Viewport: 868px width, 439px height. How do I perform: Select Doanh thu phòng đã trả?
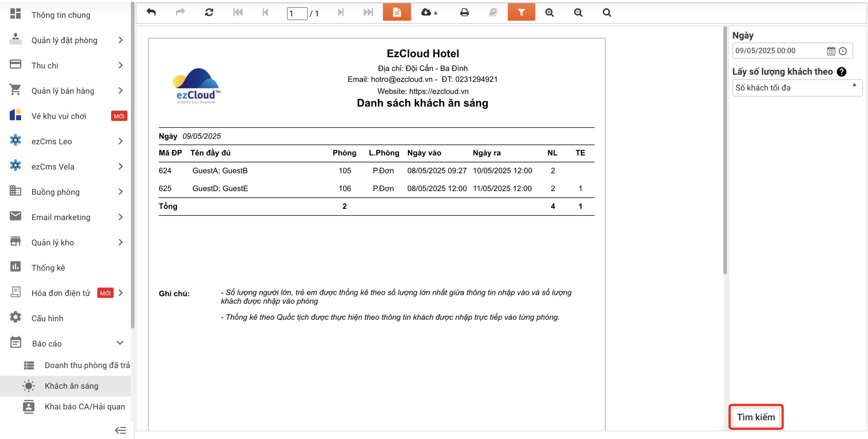pyautogui.click(x=87, y=365)
